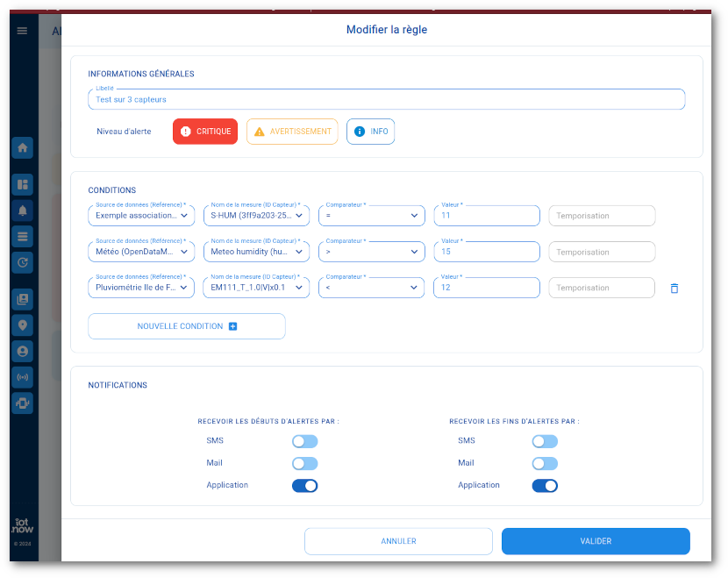The image size is (728, 578).
Task: Open the user account icon in sidebar
Action: [22, 351]
